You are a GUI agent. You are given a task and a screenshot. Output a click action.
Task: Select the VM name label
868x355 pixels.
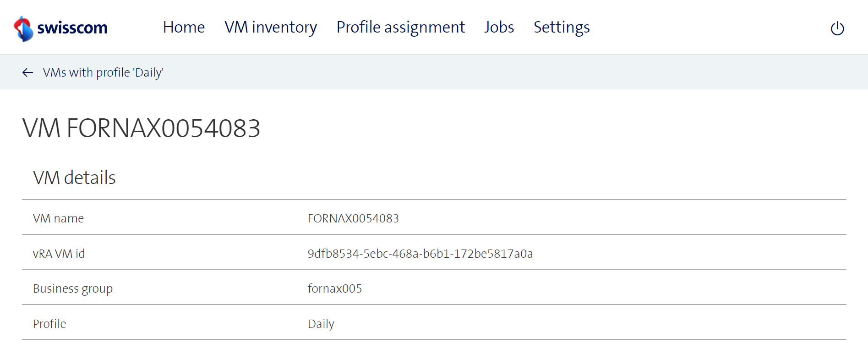point(58,218)
